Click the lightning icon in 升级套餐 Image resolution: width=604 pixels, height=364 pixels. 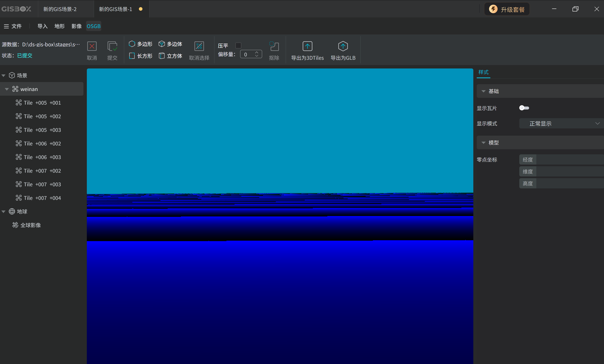point(493,9)
